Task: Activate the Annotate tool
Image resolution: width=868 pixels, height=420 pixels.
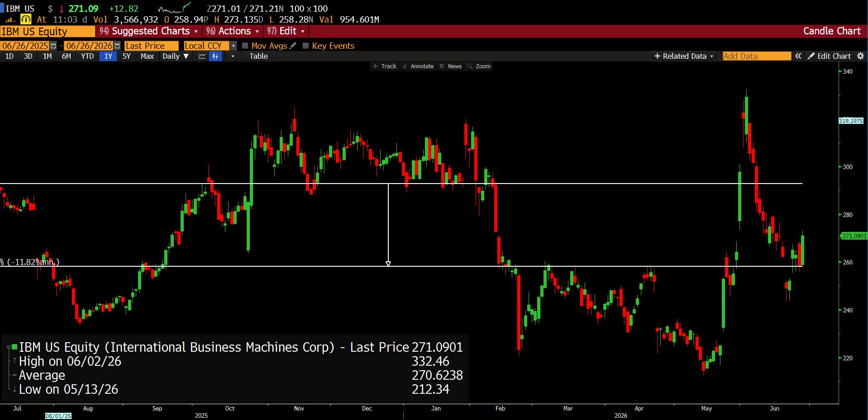Action: (x=418, y=66)
